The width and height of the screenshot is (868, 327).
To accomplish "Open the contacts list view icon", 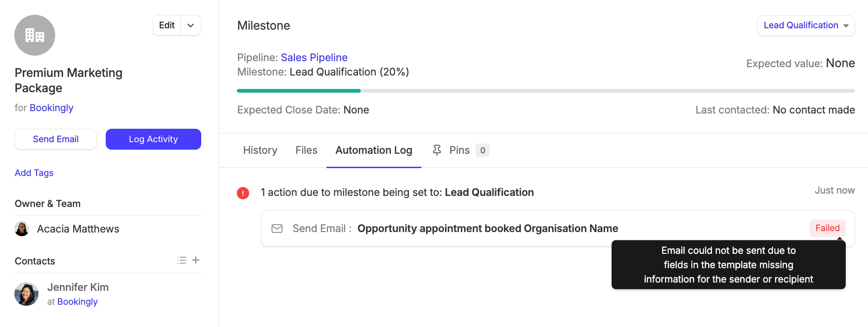I will click(x=182, y=260).
